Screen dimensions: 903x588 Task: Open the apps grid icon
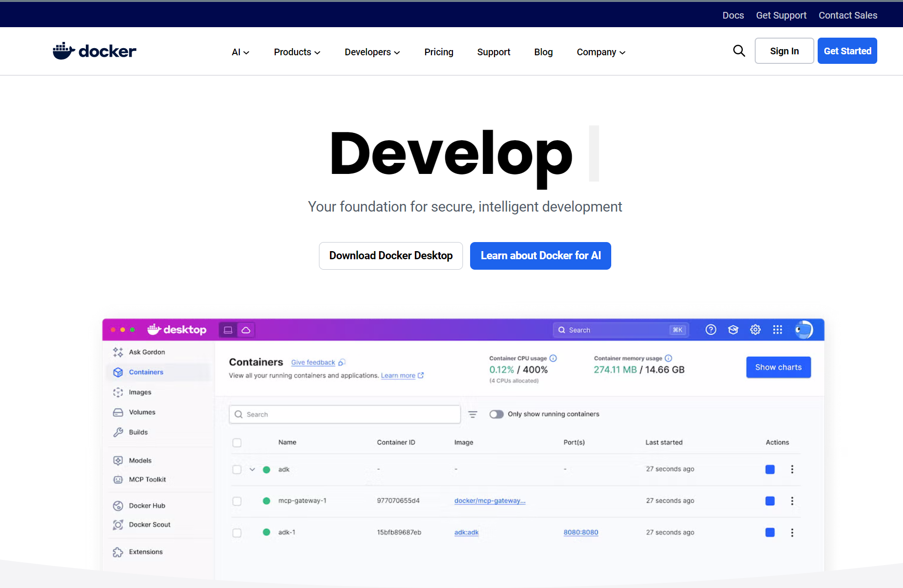[778, 330]
